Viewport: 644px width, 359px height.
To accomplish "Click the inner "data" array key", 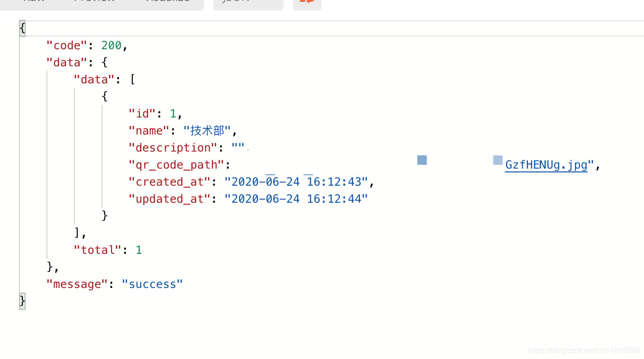I will (x=94, y=80).
